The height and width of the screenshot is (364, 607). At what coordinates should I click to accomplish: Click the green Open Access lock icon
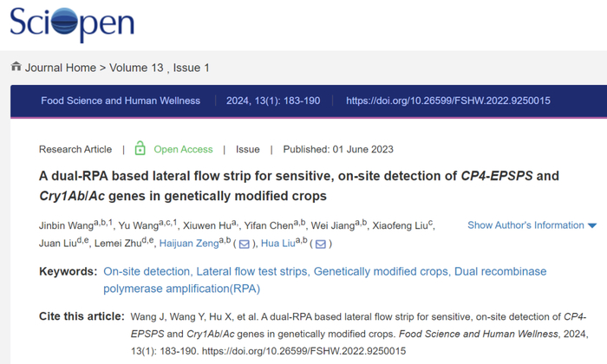pos(140,149)
